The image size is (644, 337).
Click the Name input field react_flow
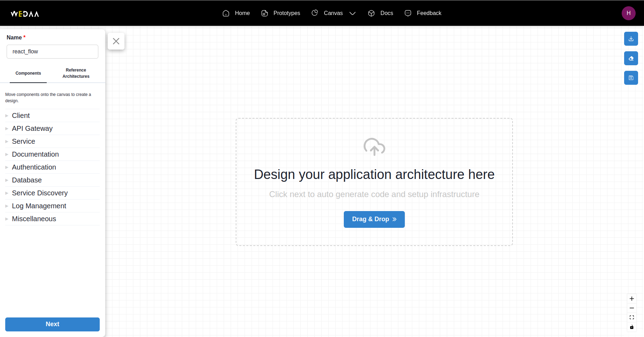tap(52, 52)
